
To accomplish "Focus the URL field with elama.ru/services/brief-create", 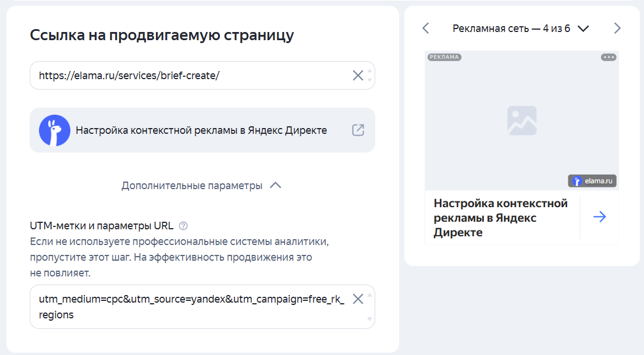I will (x=202, y=76).
